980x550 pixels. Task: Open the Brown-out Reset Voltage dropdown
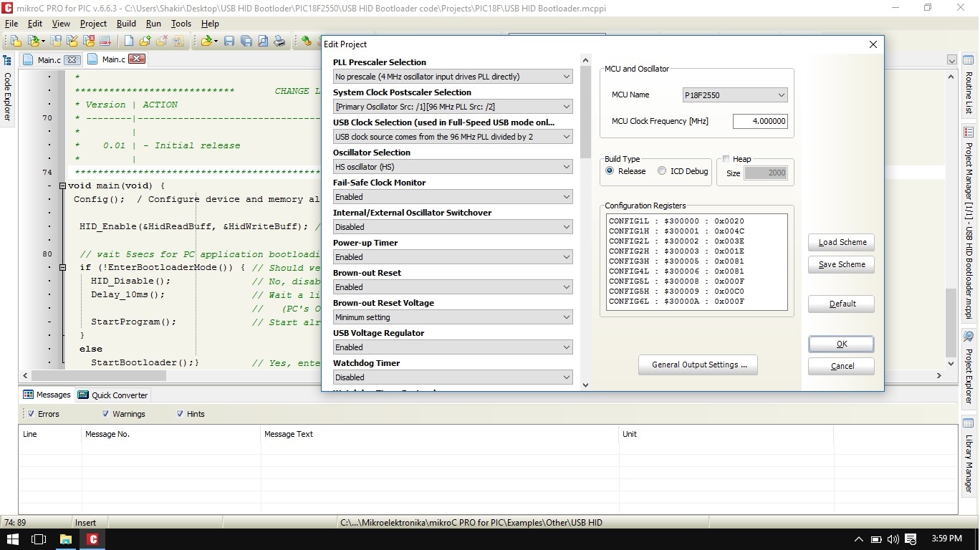click(453, 317)
